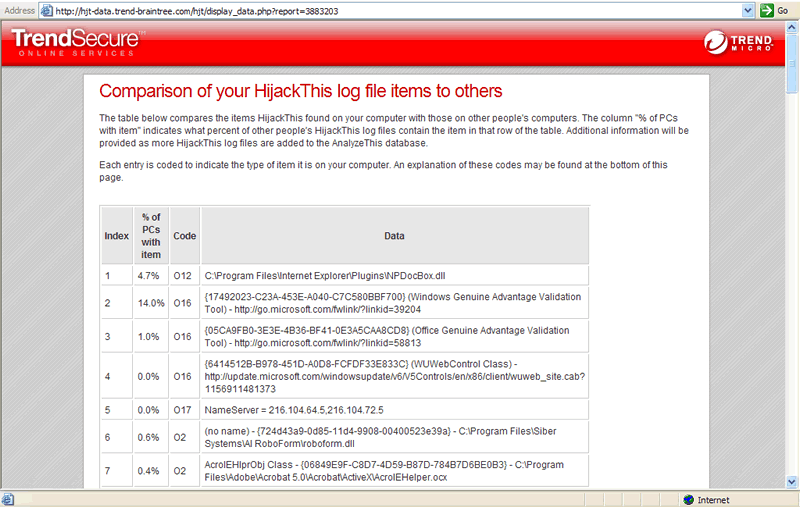Click the green Go arrow button
The image size is (800, 507).
(768, 9)
